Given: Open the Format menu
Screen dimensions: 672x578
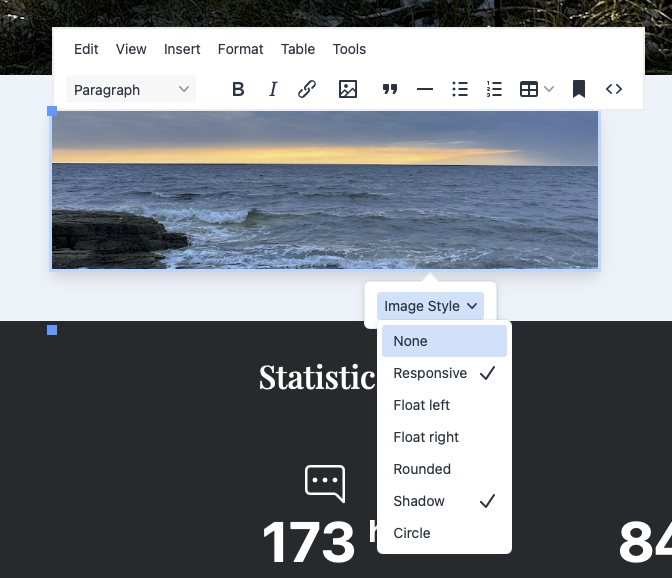Looking at the screenshot, I should (240, 49).
